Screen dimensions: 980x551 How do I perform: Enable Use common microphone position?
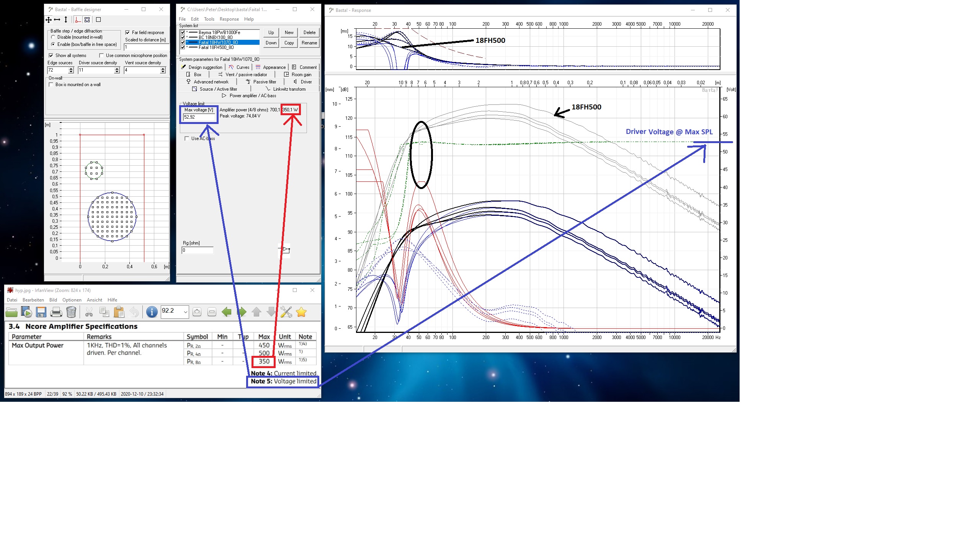[101, 55]
